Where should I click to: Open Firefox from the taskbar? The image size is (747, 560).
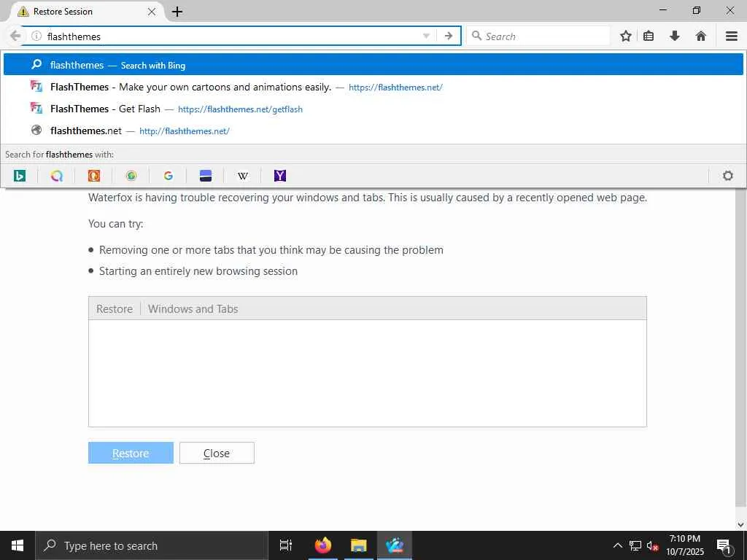[x=322, y=545]
